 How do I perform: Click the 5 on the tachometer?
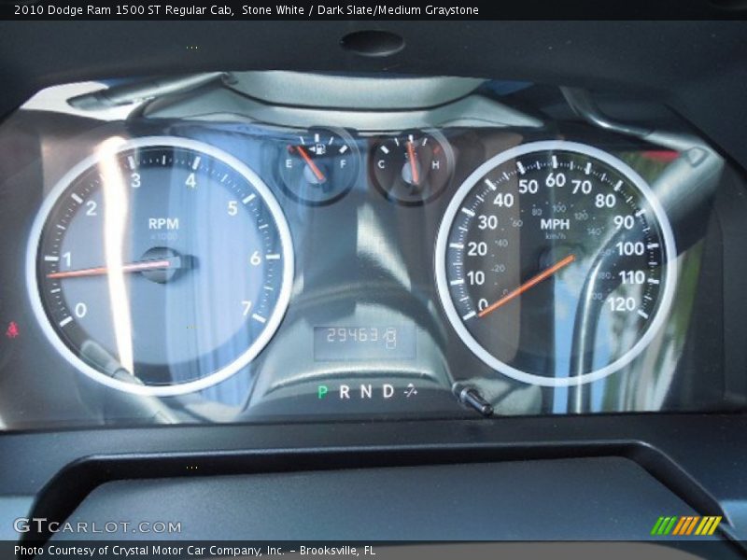[x=233, y=208]
